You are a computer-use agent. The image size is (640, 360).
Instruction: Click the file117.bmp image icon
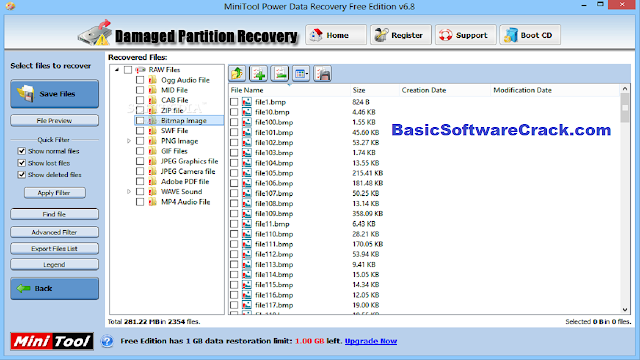pos(247,305)
